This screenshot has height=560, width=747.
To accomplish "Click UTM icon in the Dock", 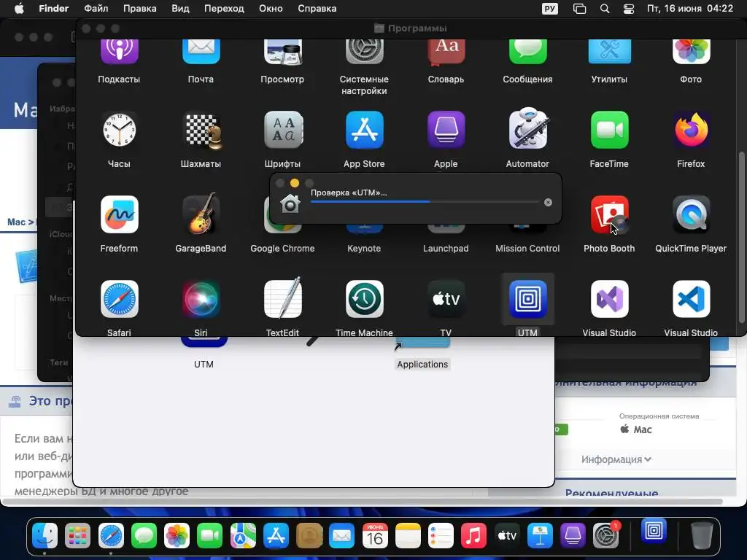I will coord(654,530).
